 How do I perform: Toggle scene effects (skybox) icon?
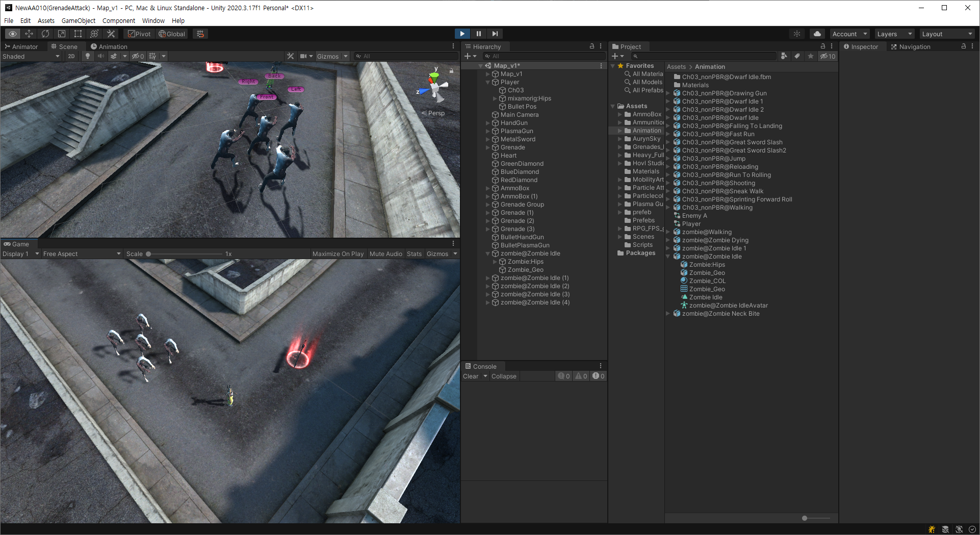(x=114, y=56)
